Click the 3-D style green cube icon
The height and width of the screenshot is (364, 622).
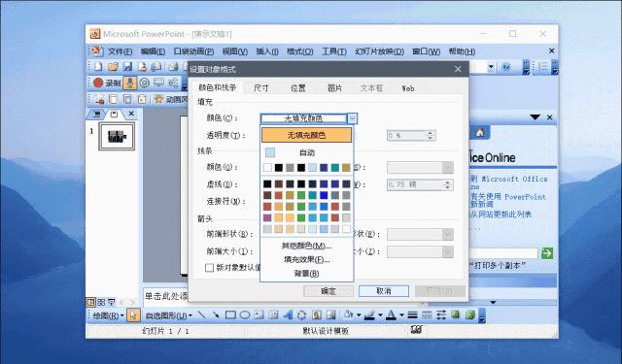pos(470,315)
